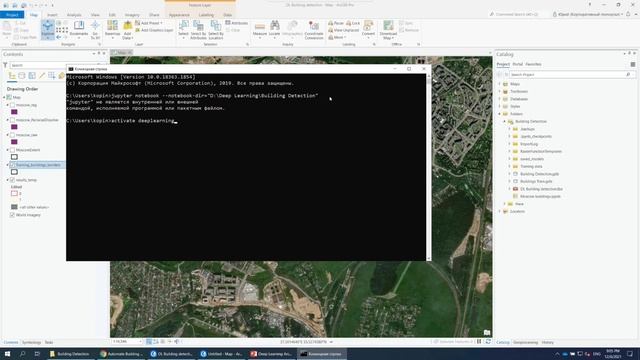This screenshot has width=640, height=360.
Task: Open the map scale dropdown
Action: 140,342
